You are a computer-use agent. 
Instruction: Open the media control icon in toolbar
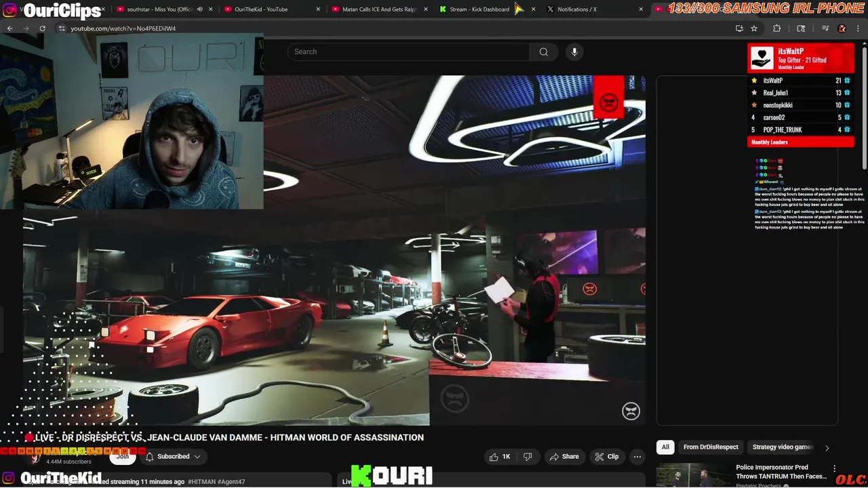[x=825, y=28]
